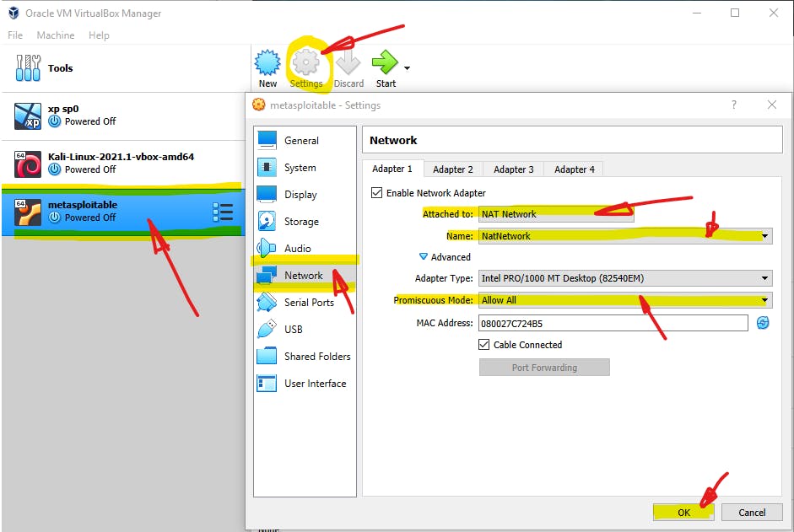
Task: Maximize the VirtualBox Manager window
Action: pyautogui.click(x=735, y=13)
